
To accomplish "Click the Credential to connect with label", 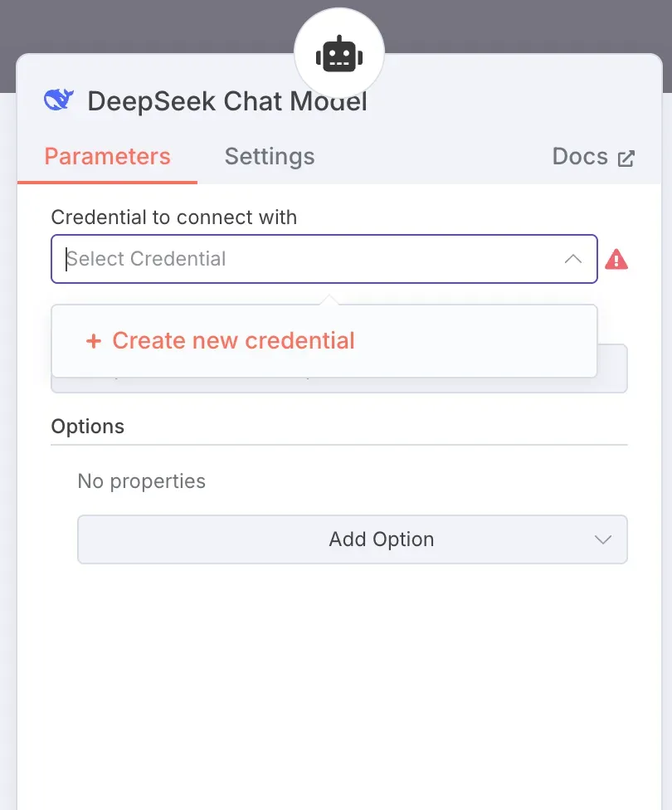I will point(174,217).
